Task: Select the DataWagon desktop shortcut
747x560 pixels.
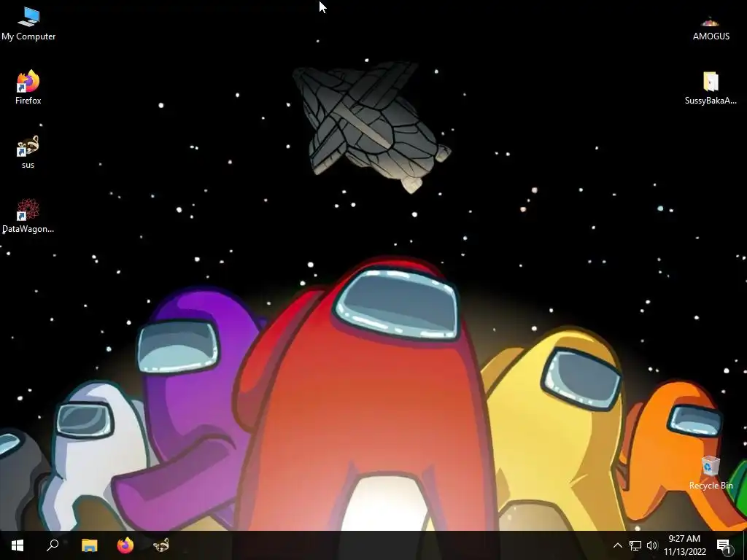Action: [28, 216]
